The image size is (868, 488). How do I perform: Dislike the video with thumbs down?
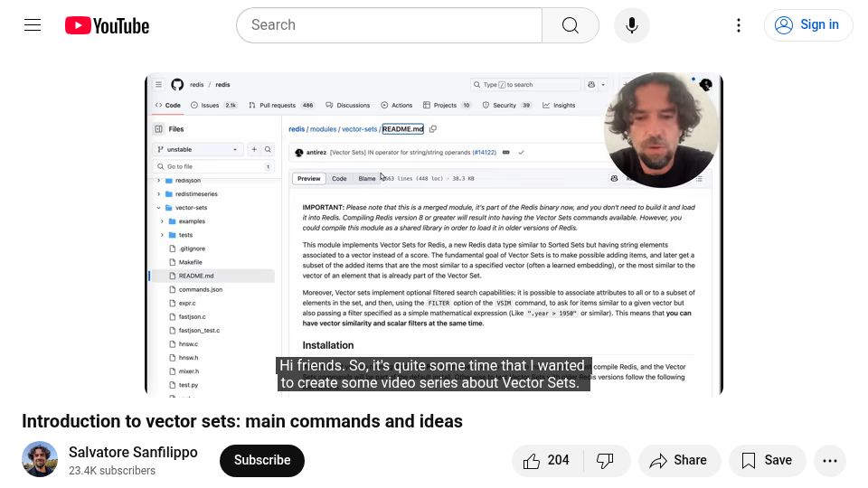point(605,460)
